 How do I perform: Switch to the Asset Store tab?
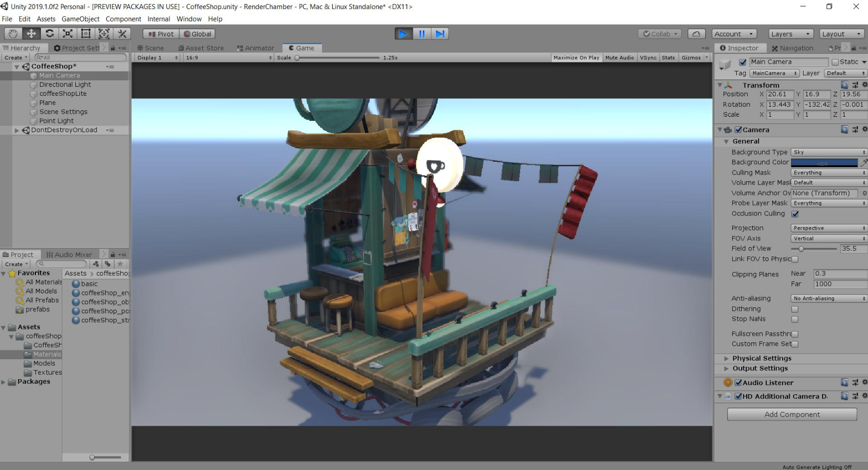pos(201,48)
